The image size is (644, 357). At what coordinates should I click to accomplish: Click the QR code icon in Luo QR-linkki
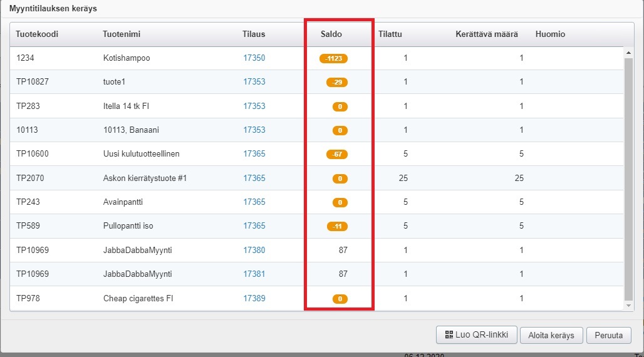(449, 335)
